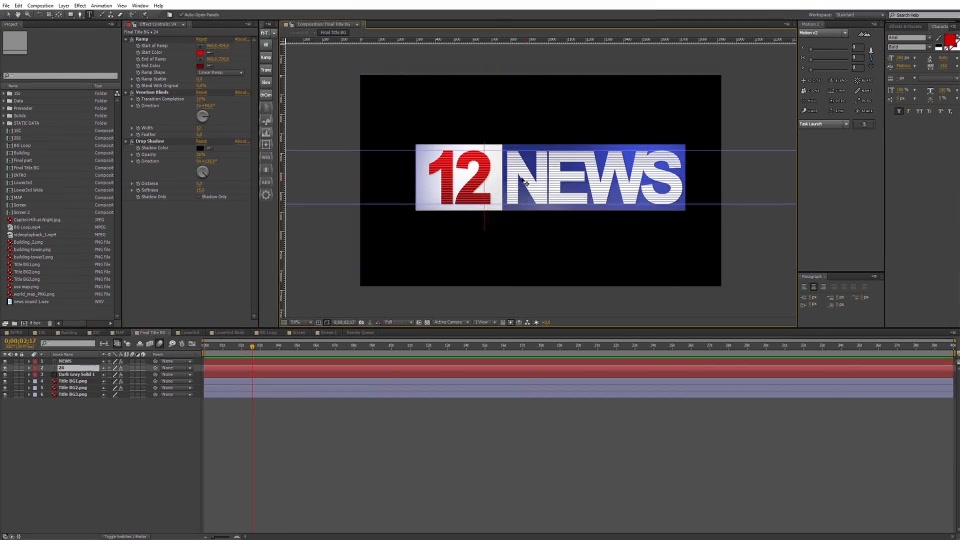Hide the NEWS layer with its eye toggle
Screen dimensions: 960x540
click(5, 361)
